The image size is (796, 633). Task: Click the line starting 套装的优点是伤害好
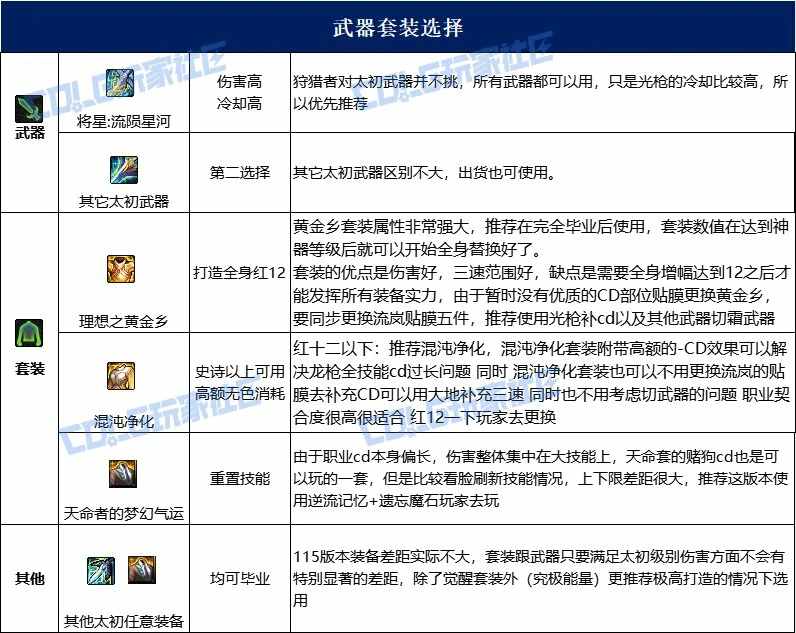541,273
